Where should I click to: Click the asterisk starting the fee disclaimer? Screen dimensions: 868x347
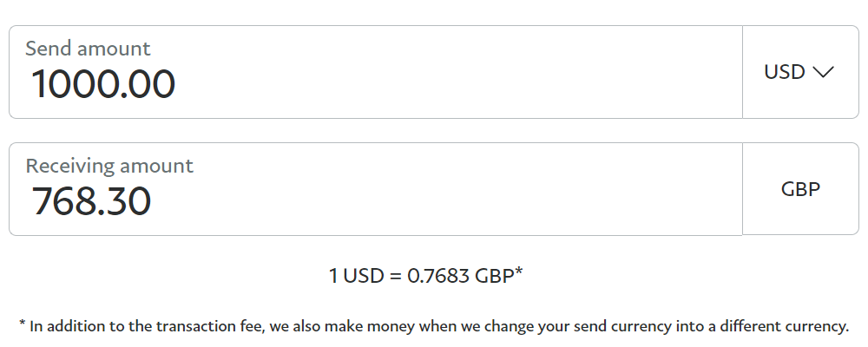point(22,324)
